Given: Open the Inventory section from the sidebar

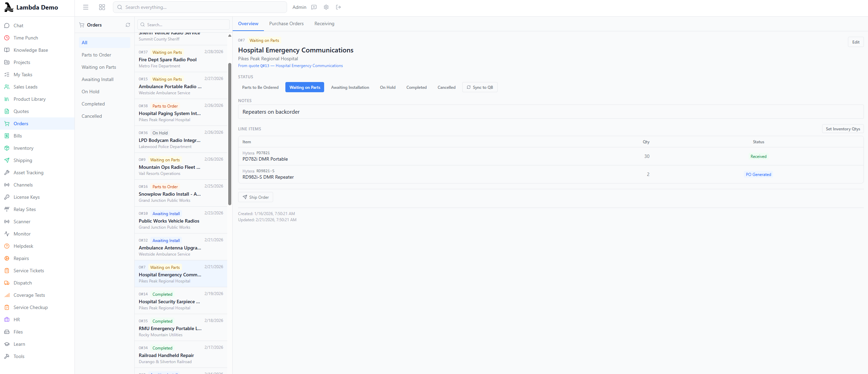Looking at the screenshot, I should click(x=23, y=148).
